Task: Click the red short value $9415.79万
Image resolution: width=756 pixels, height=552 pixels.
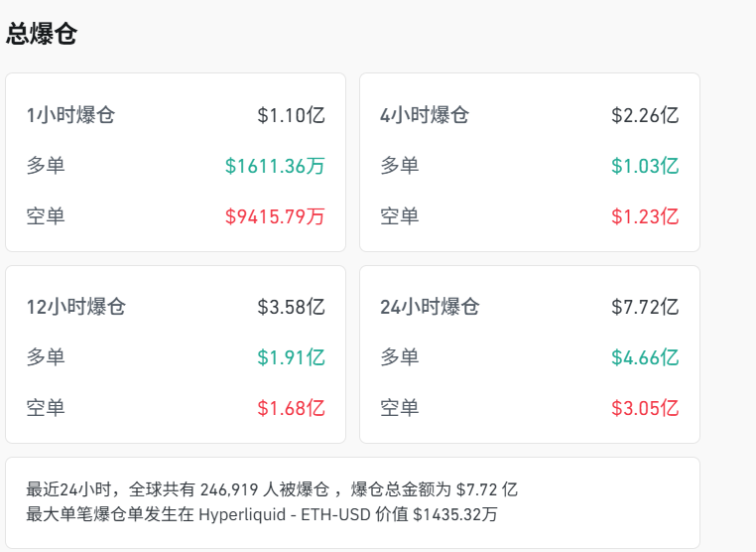Action: (275, 216)
